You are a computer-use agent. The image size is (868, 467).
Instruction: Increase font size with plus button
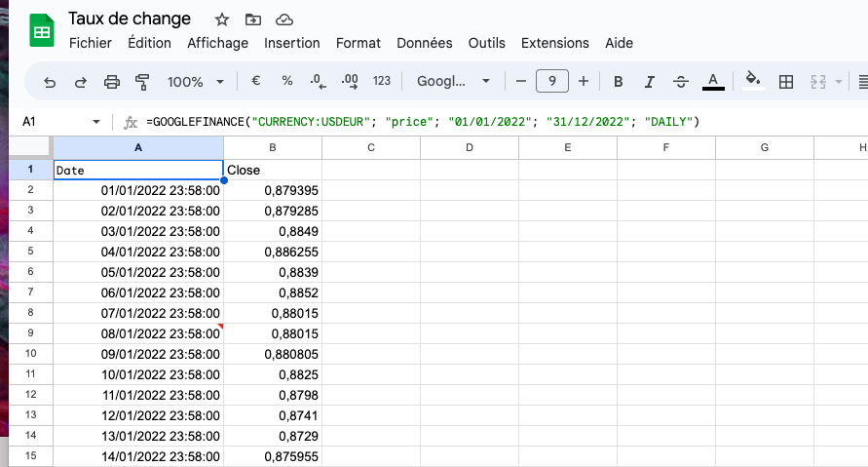584,82
